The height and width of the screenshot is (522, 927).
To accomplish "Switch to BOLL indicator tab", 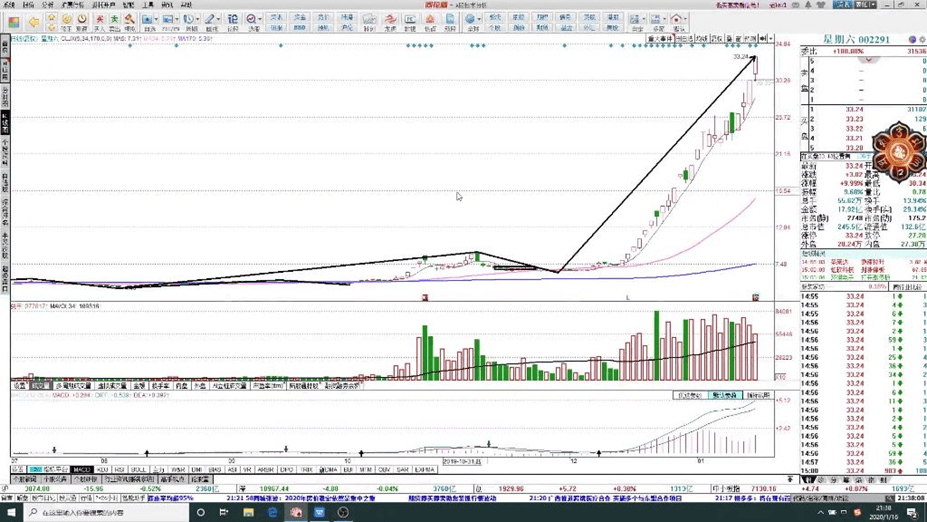I will 139,469.
